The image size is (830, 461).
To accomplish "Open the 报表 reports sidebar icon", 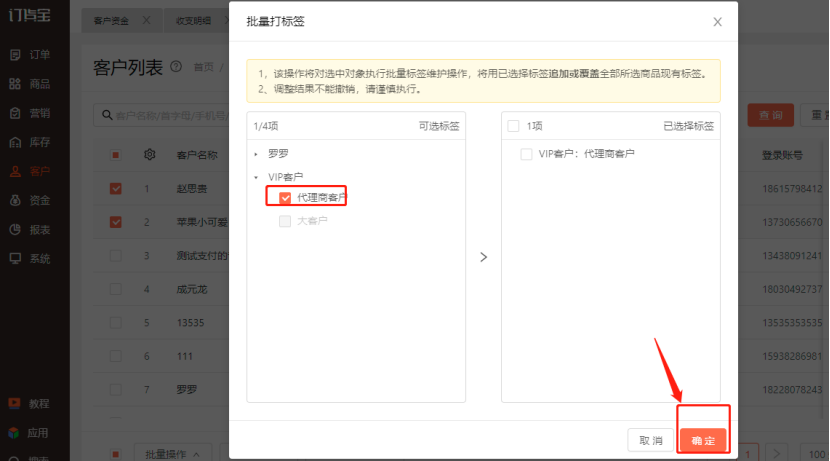I will (x=15, y=229).
